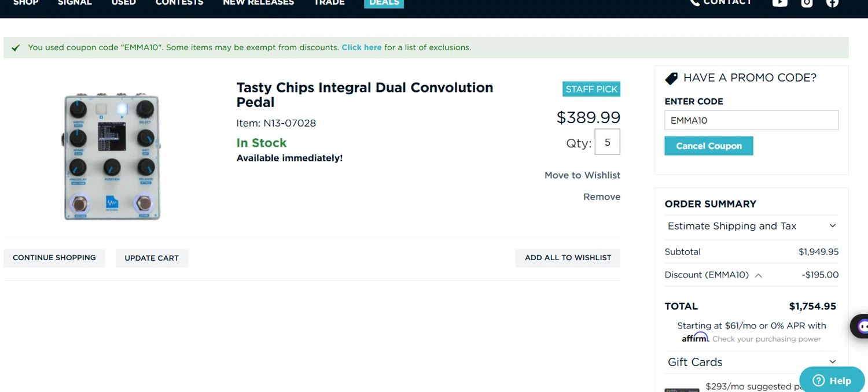
Task: Follow the 'Click here' exclusions link
Action: point(362,47)
